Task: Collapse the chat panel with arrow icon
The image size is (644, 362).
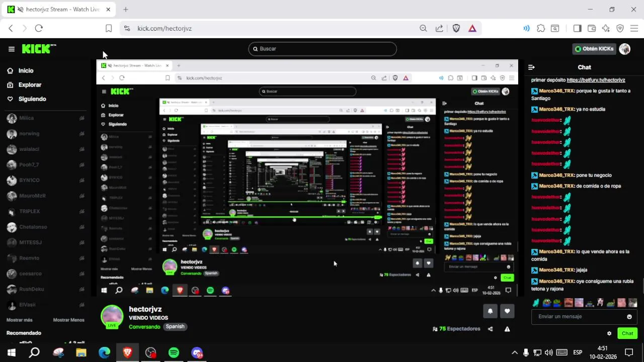Action: [x=531, y=67]
